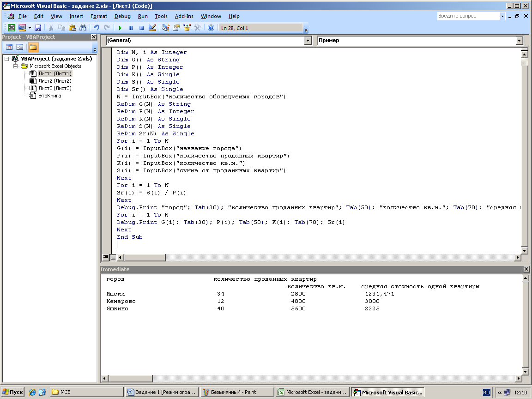The image size is (532, 399).
Task: Switch to Procedure View at code window bottom
Action: [x=106, y=257]
